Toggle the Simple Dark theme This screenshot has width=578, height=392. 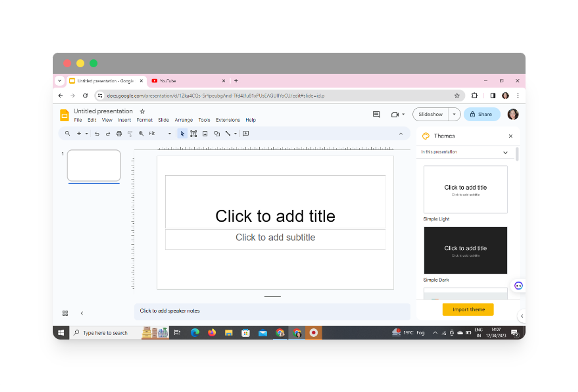(465, 250)
